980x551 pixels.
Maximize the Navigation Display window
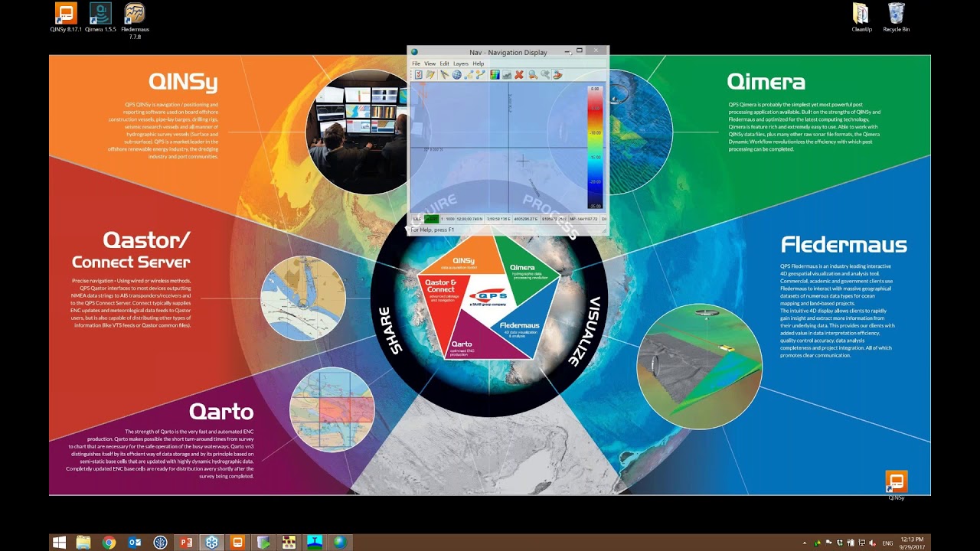pyautogui.click(x=580, y=51)
